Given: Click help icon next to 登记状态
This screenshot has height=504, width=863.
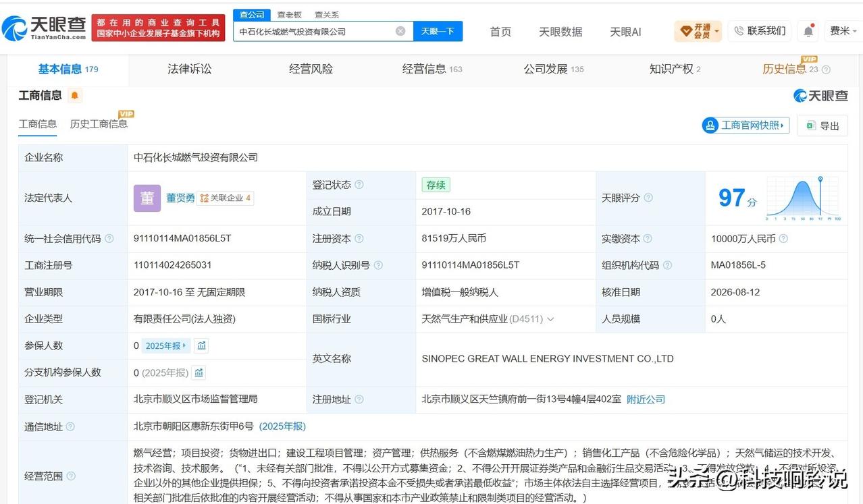Looking at the screenshot, I should tap(359, 184).
